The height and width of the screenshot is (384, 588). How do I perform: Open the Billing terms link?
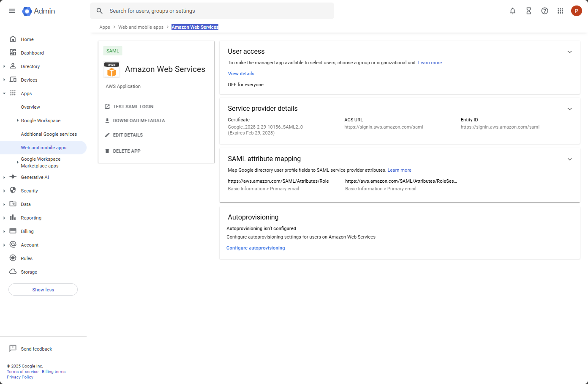(x=54, y=372)
